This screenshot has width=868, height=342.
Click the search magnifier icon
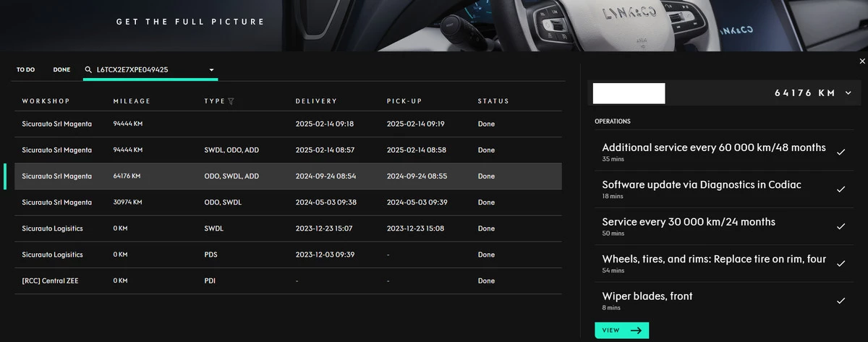click(x=88, y=70)
